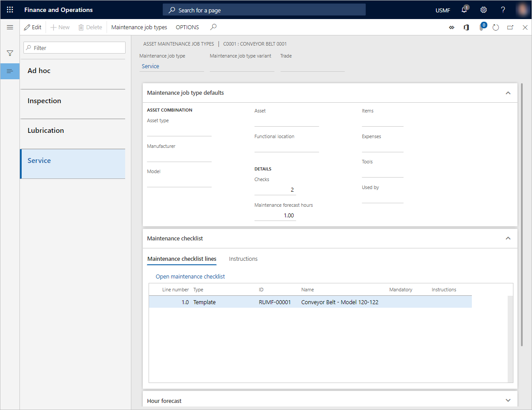The image size is (532, 410).
Task: Click the Asset field
Action: tap(287, 121)
